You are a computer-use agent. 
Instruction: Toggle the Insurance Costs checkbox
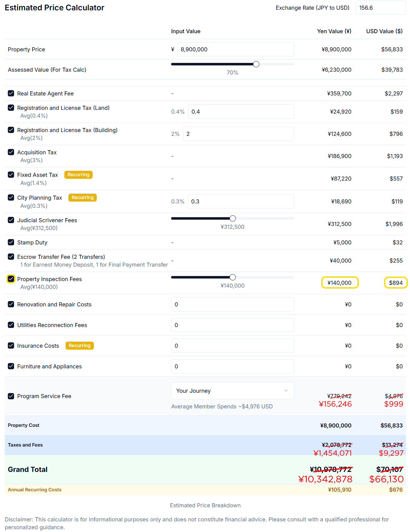click(x=11, y=345)
